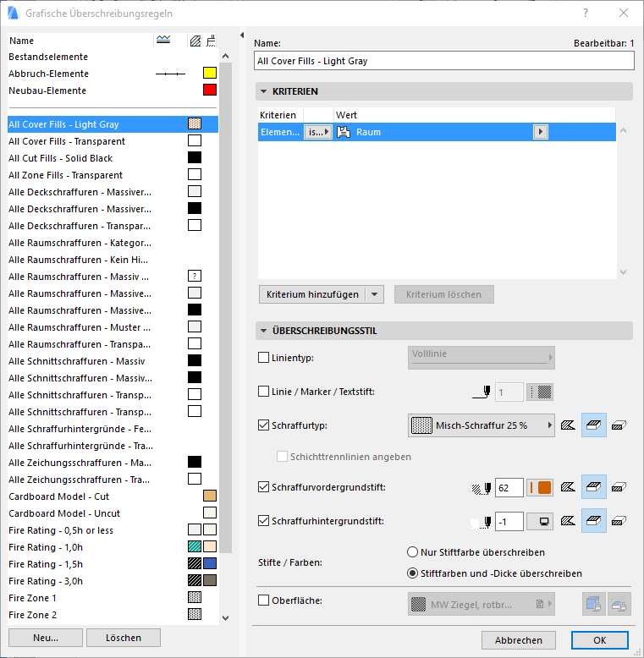
Task: Click the right surface override icon
Action: point(619,604)
